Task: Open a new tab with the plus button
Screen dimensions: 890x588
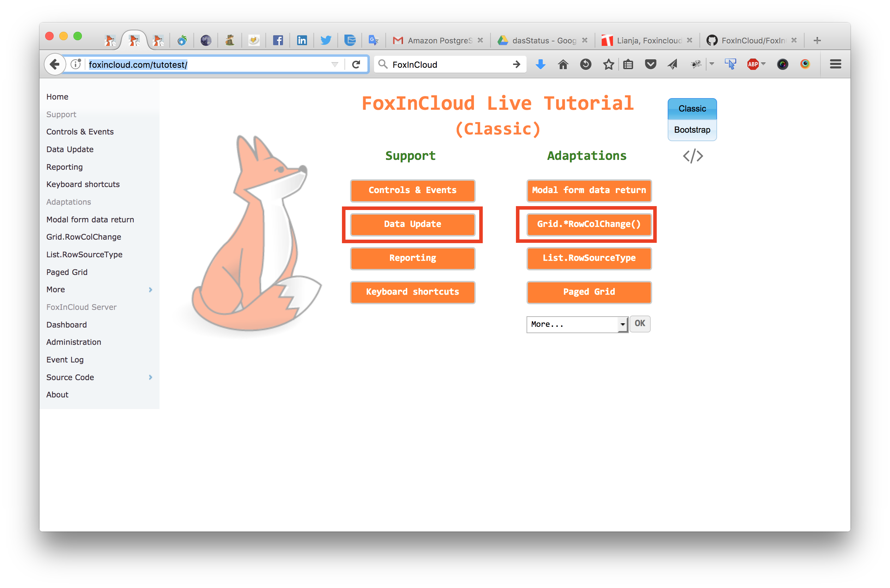Action: pyautogui.click(x=817, y=40)
